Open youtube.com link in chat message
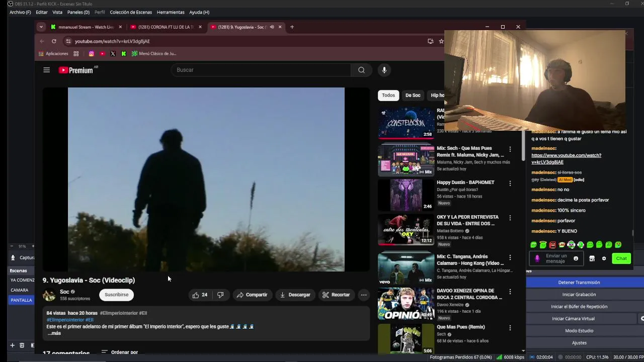Image resolution: width=644 pixels, height=362 pixels. point(566,158)
